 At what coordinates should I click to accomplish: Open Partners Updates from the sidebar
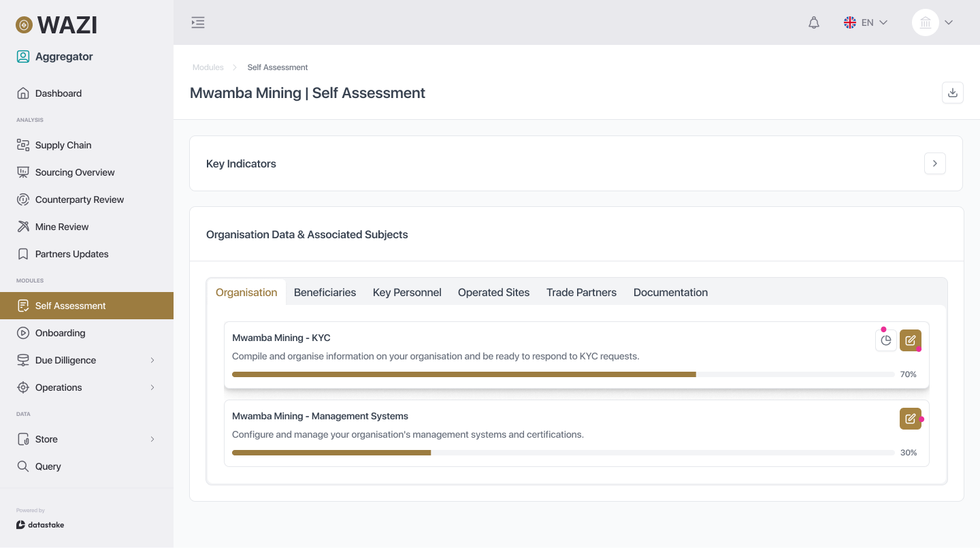point(86,254)
